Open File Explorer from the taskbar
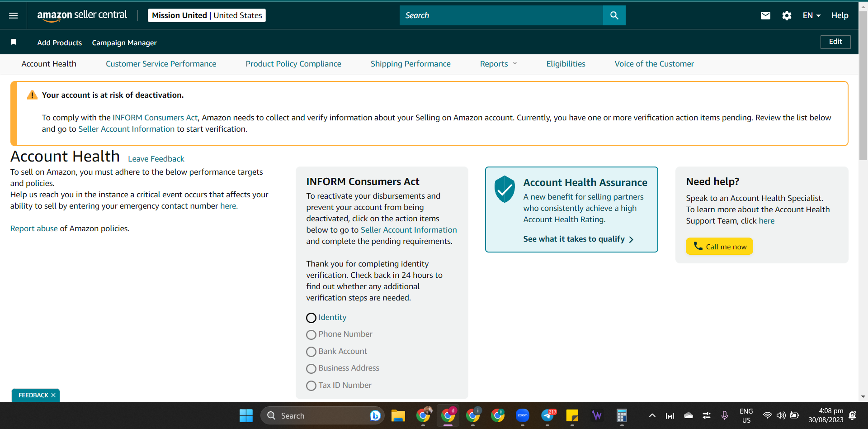Viewport: 868px width, 429px height. (398, 415)
